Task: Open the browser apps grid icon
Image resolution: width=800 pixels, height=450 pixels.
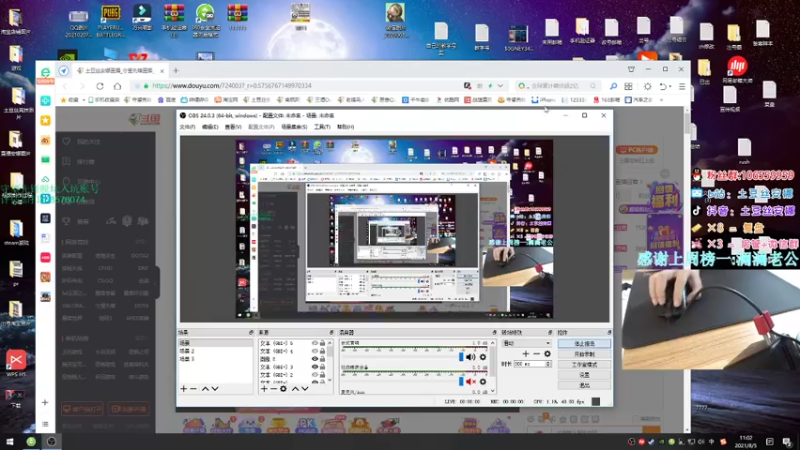Action: (629, 86)
